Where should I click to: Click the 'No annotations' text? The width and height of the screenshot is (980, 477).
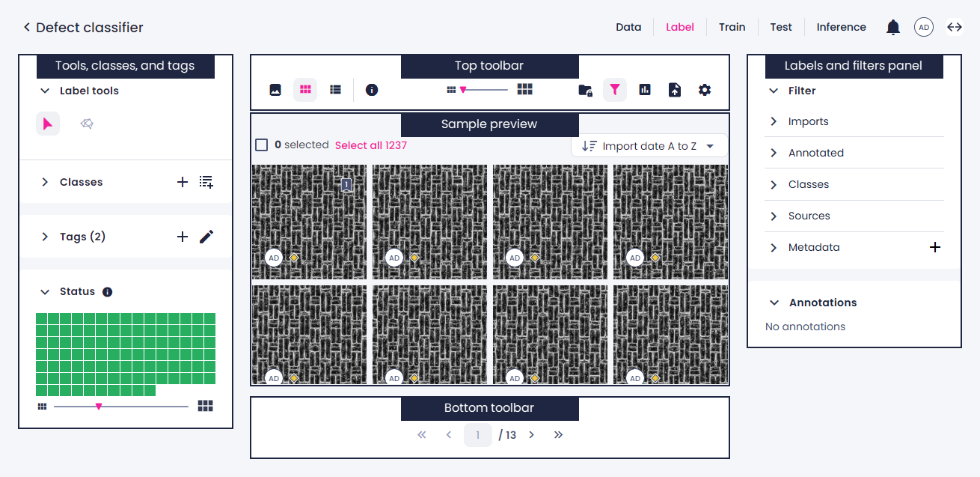(806, 326)
